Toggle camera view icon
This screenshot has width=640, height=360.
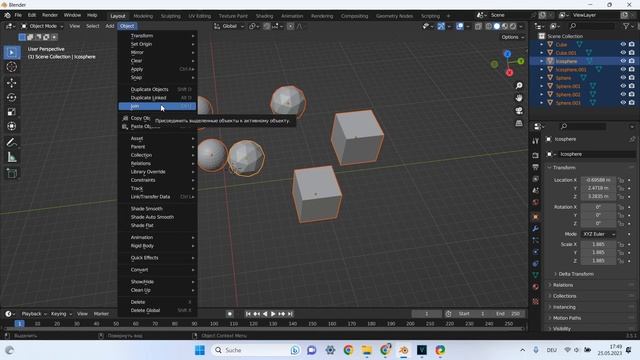[519, 111]
